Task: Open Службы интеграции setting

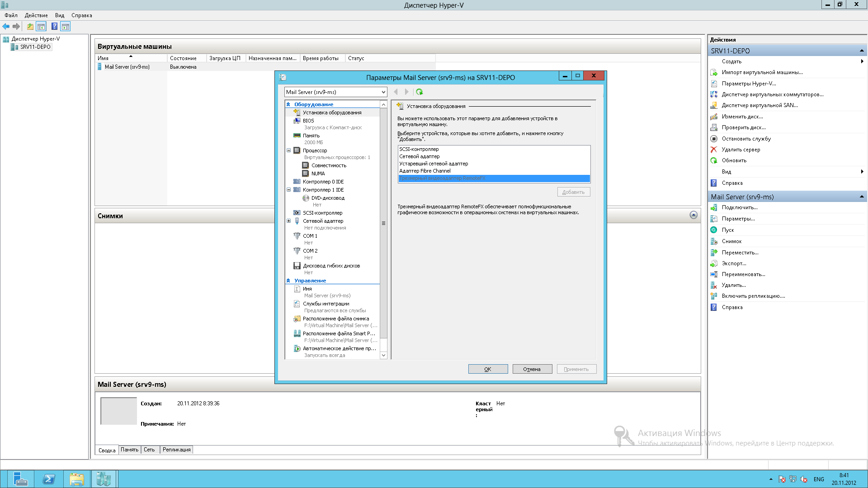Action: [325, 304]
